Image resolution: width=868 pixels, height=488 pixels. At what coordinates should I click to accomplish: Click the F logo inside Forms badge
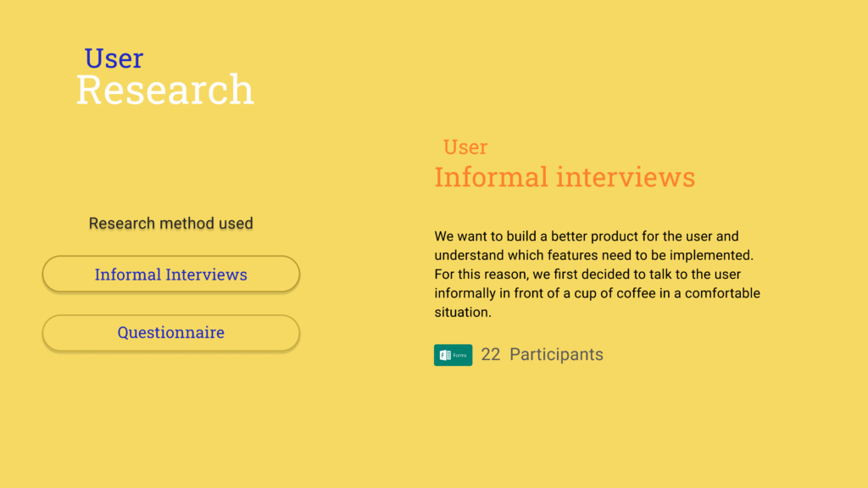pos(444,355)
